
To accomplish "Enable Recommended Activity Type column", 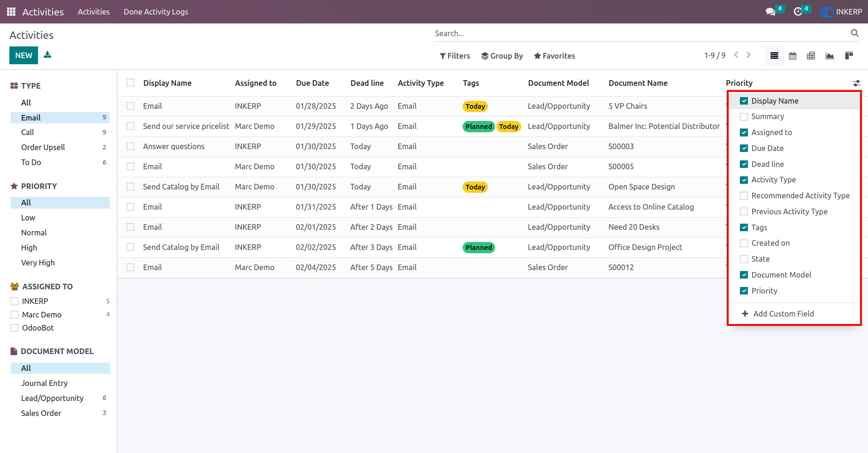I will (x=744, y=196).
